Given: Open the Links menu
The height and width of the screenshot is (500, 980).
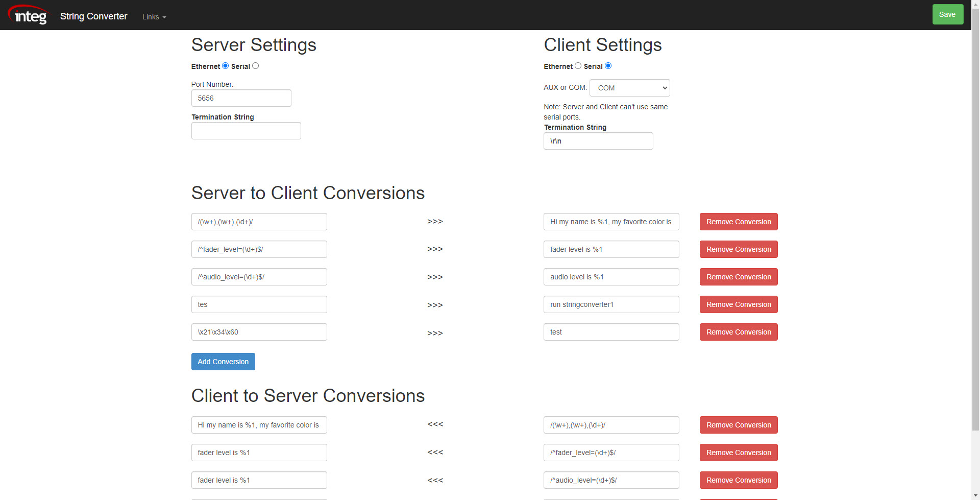Looking at the screenshot, I should [153, 17].
